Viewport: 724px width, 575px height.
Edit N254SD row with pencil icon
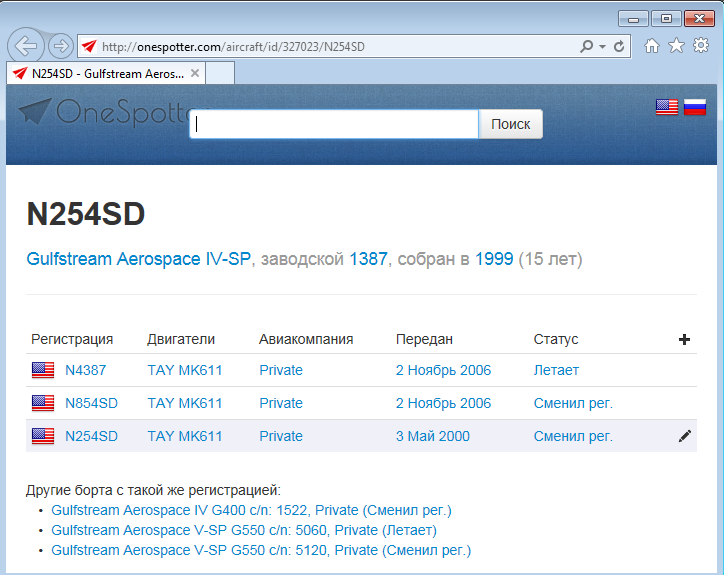click(x=685, y=436)
